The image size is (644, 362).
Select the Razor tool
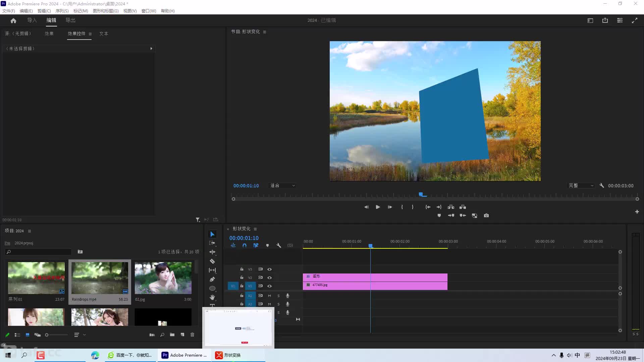point(212,261)
